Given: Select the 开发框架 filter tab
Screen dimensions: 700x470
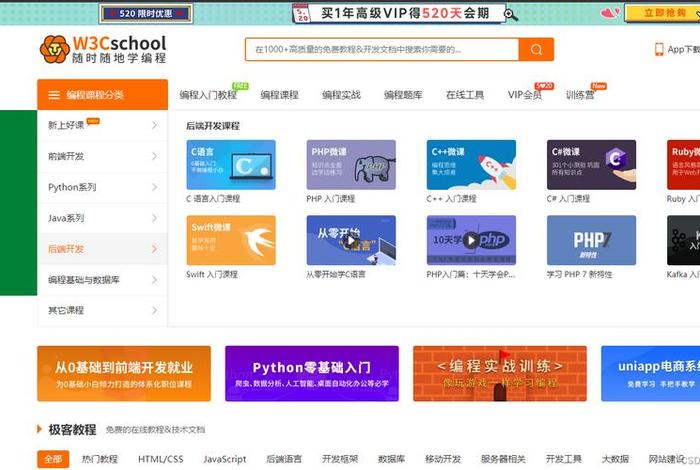Looking at the screenshot, I should click(340, 459).
